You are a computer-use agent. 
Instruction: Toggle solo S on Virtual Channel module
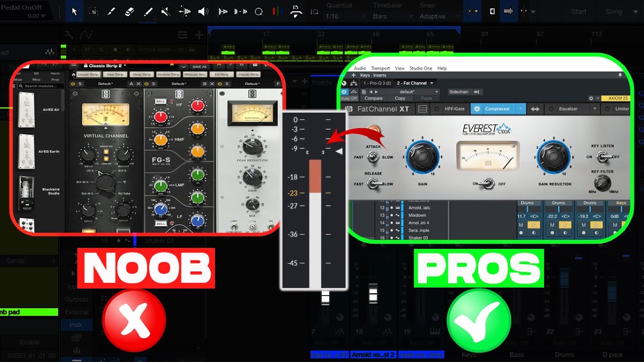click(80, 83)
